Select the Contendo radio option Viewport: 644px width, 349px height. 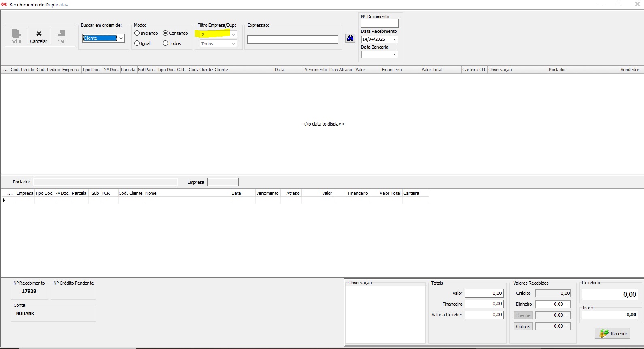point(166,33)
